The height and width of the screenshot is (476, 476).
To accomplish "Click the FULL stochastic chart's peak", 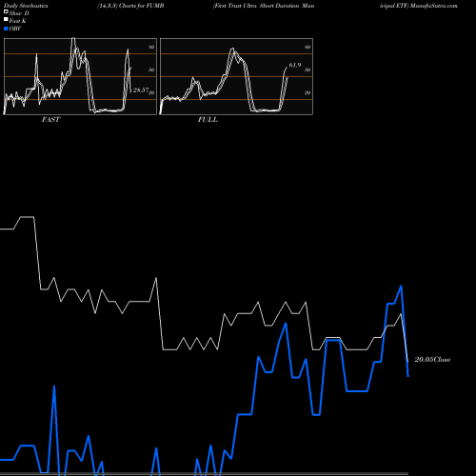I will tap(233, 49).
